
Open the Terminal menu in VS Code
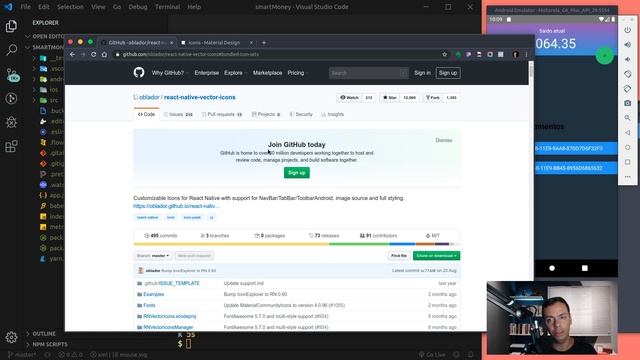167,7
